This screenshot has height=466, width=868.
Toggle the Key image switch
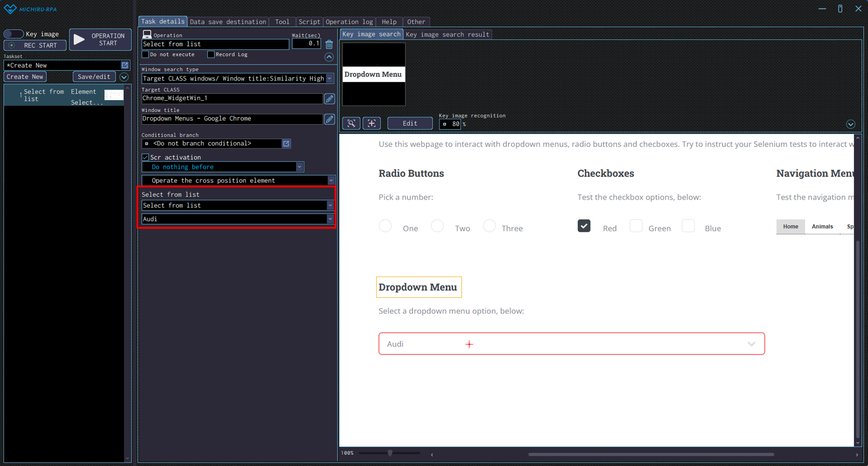tap(13, 34)
